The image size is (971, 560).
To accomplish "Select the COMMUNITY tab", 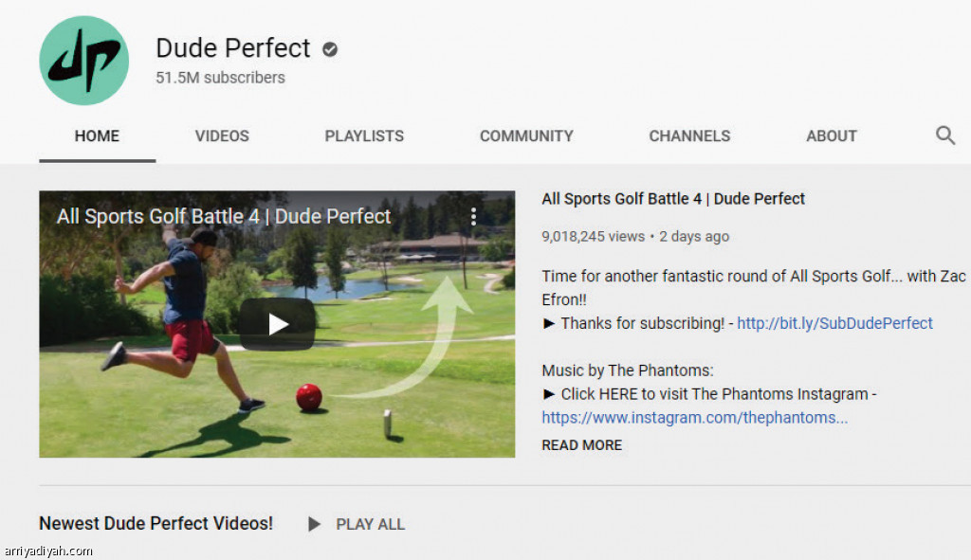I will [x=526, y=135].
